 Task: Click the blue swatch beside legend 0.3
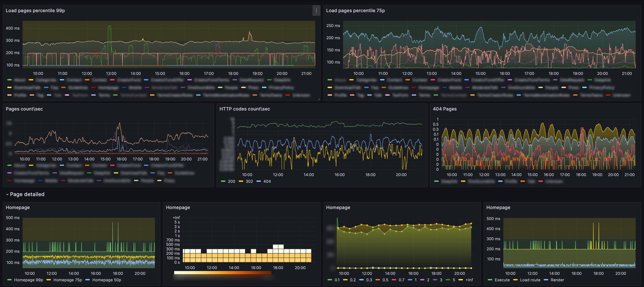362,280
